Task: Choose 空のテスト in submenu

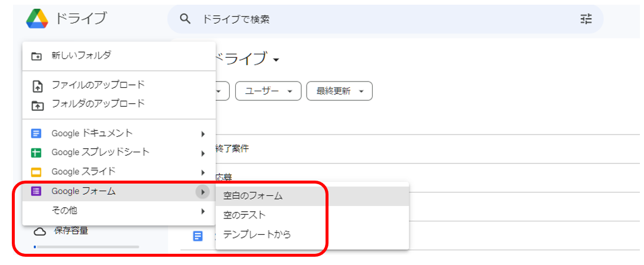Action: point(312,215)
